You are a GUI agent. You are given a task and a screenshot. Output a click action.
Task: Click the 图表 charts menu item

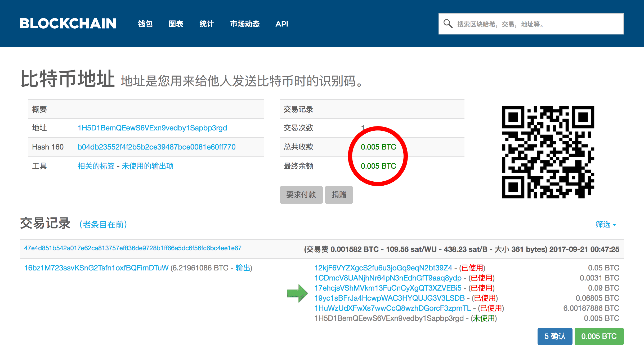175,11
